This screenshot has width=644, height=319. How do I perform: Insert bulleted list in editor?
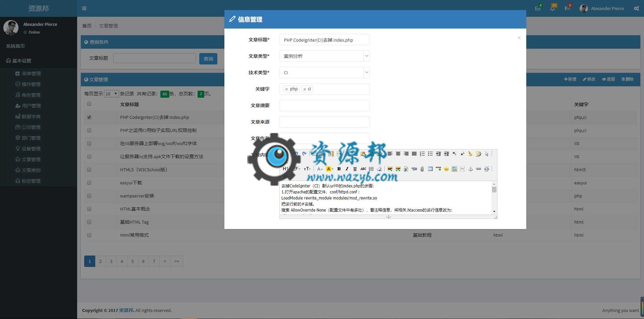pyautogui.click(x=430, y=154)
